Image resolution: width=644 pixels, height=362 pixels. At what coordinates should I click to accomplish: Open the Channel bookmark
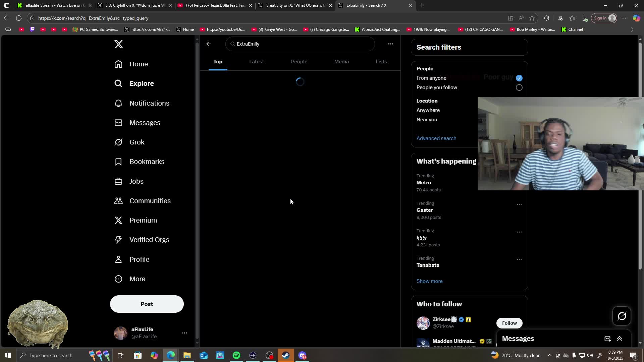point(572,29)
